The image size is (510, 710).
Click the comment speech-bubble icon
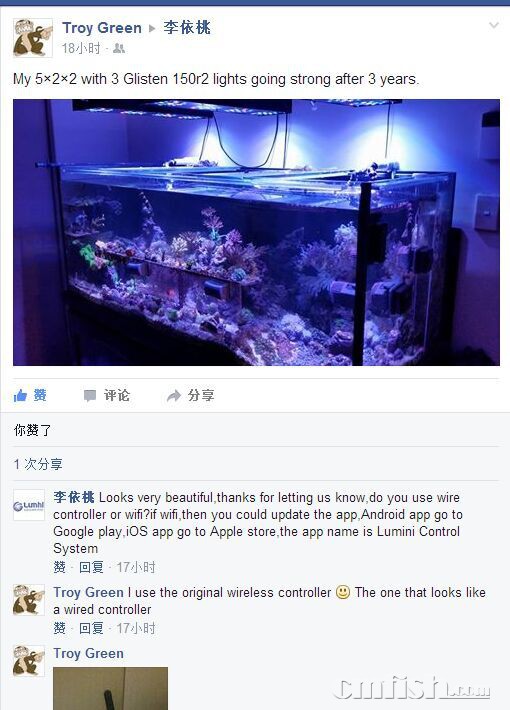tap(90, 396)
